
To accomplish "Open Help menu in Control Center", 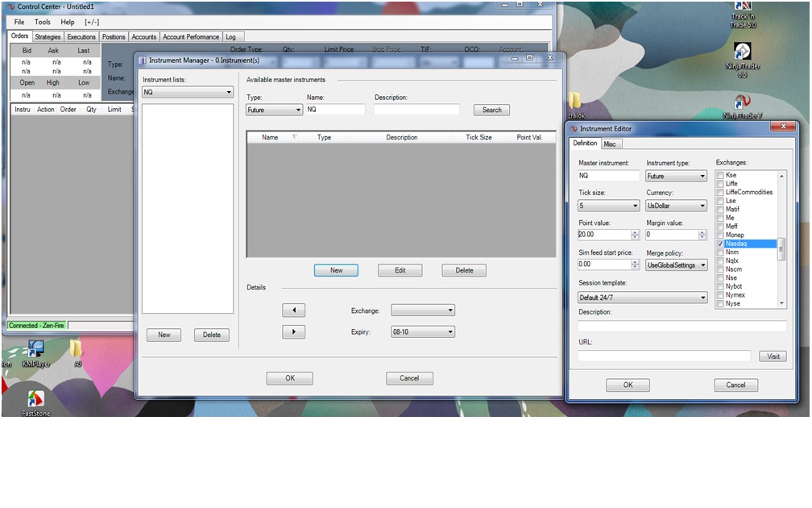I will 68,22.
